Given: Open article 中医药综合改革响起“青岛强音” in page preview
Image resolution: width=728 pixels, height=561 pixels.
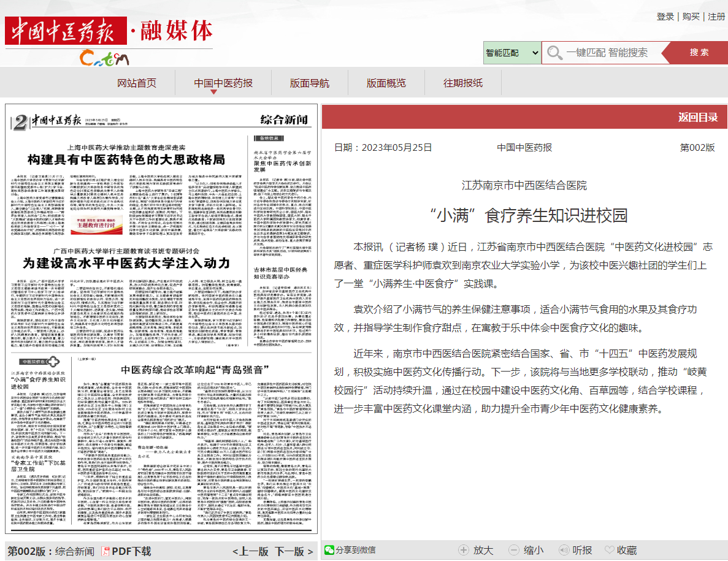Looking at the screenshot, I should coord(195,370).
